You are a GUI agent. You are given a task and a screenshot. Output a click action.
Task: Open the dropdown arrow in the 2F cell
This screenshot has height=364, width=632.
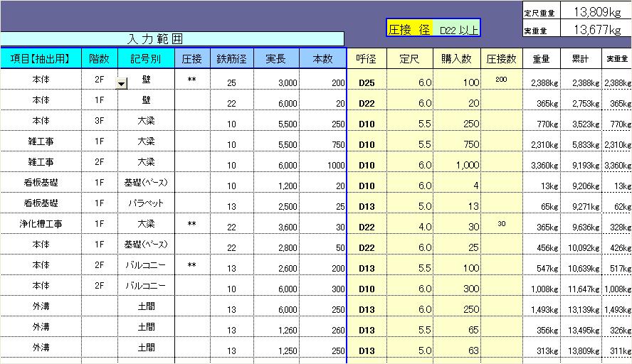tap(121, 84)
